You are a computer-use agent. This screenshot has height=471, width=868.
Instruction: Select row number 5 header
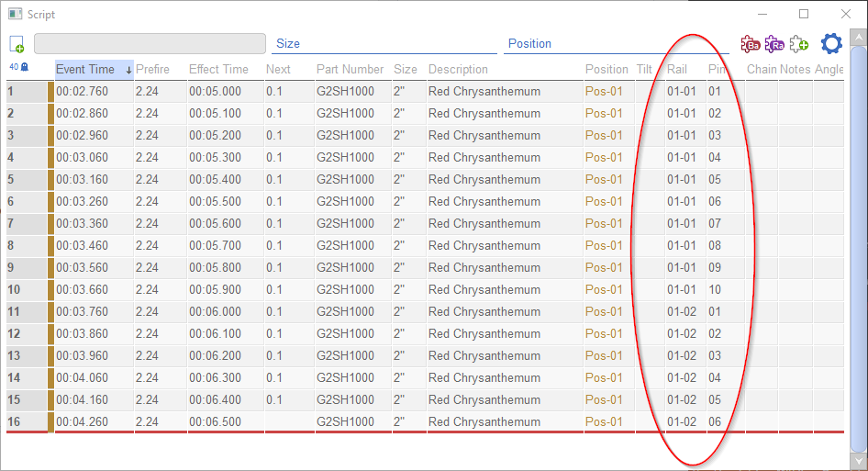[26, 180]
